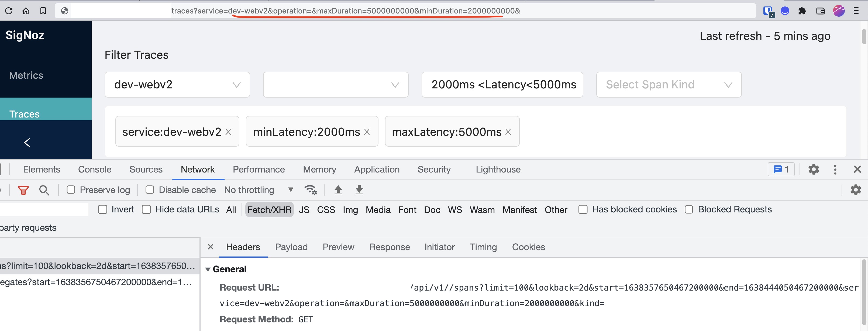Switch to the Payload tab
Viewport: 868px width, 331px height.
point(291,247)
